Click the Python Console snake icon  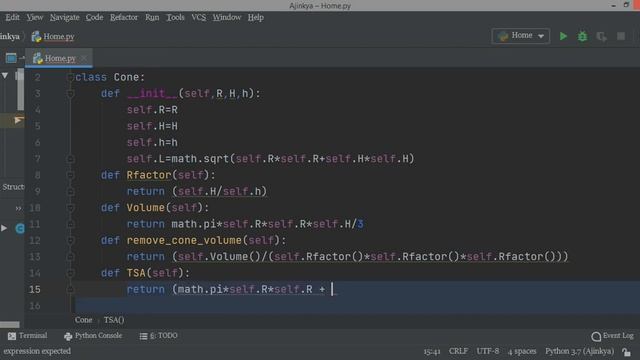pyautogui.click(x=68, y=336)
